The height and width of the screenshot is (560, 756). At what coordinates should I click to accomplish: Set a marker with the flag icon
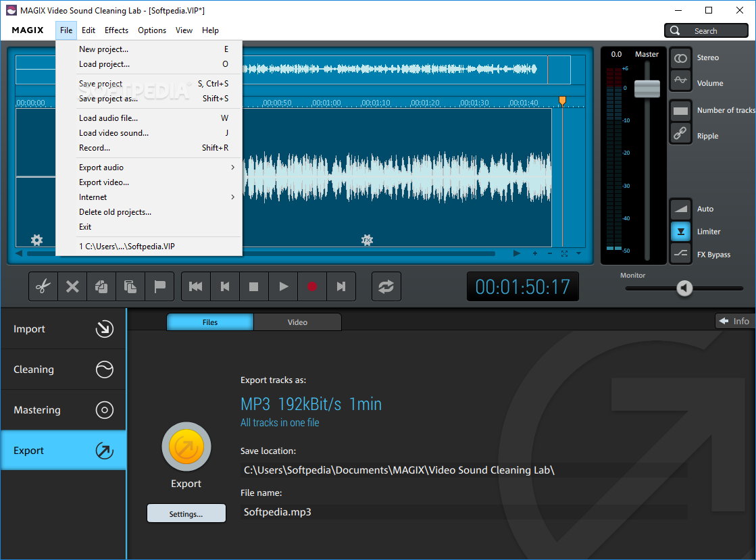pyautogui.click(x=159, y=286)
